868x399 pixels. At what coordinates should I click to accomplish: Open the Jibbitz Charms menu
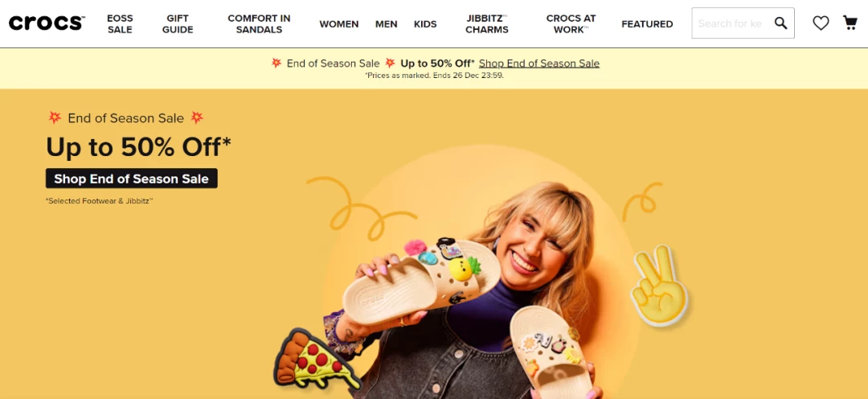[x=486, y=24]
